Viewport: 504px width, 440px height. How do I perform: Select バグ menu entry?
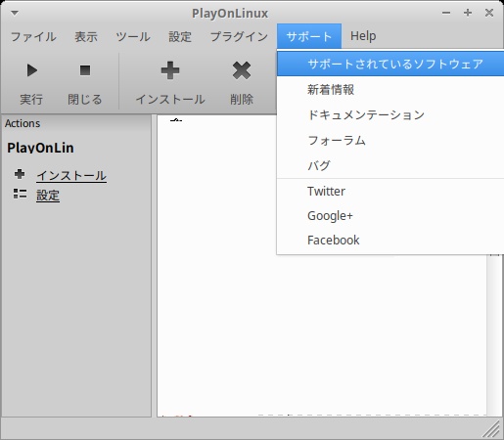pos(390,165)
